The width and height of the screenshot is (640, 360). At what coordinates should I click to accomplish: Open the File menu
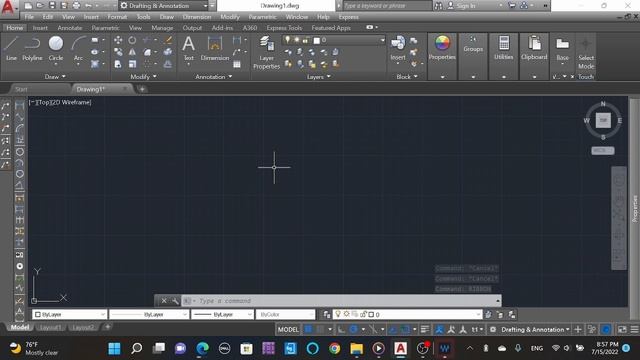[29, 17]
